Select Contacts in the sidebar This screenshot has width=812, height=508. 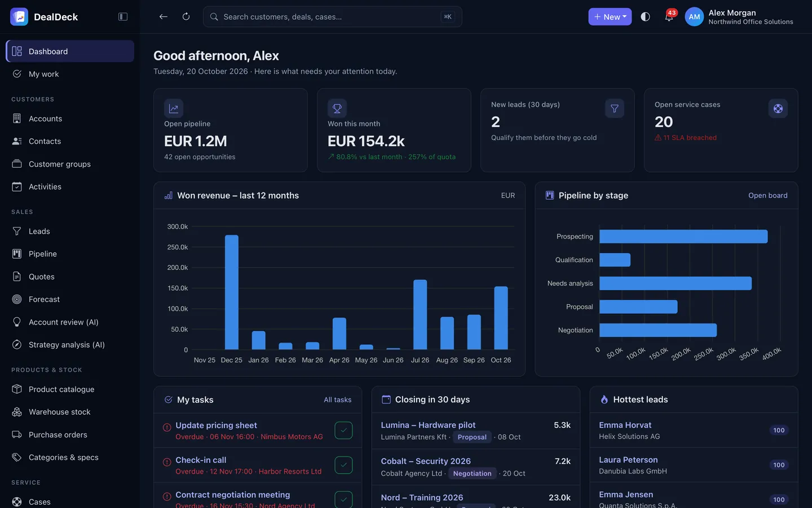pos(70,141)
